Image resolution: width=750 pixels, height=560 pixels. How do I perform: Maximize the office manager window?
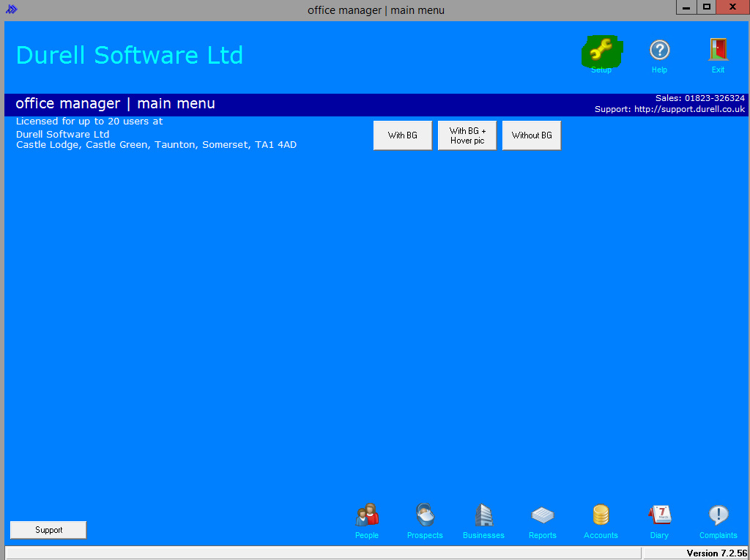pyautogui.click(x=707, y=7)
